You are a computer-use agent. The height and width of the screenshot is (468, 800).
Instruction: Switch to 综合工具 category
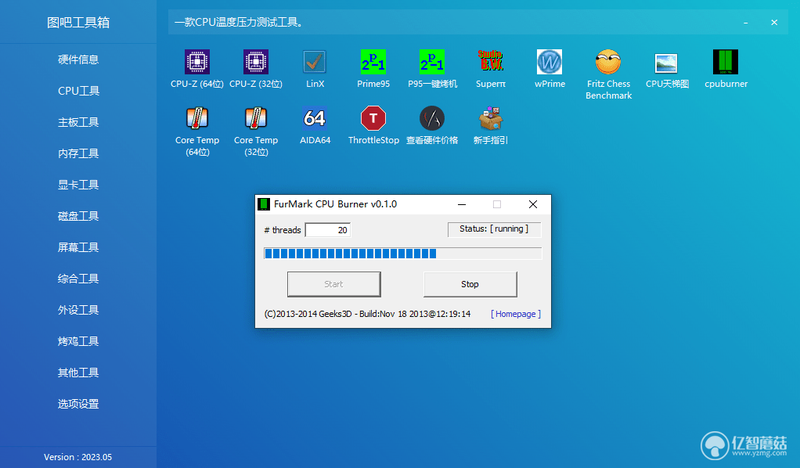(x=78, y=279)
